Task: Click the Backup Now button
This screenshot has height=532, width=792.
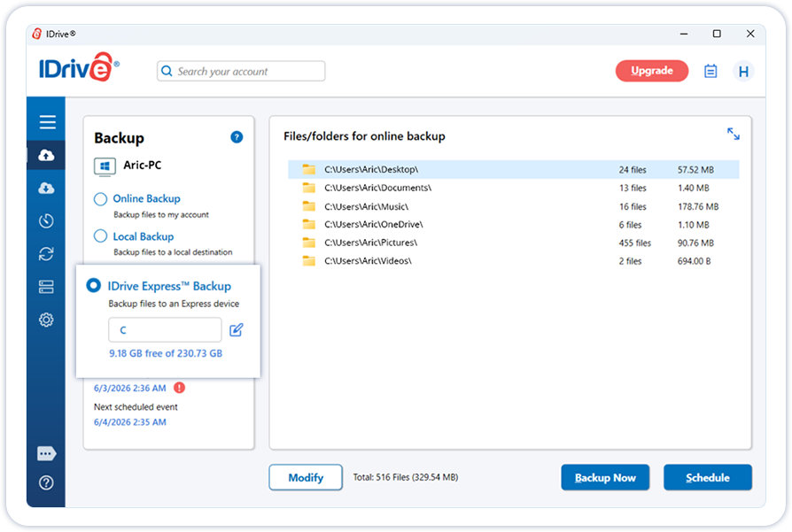Action: click(605, 477)
